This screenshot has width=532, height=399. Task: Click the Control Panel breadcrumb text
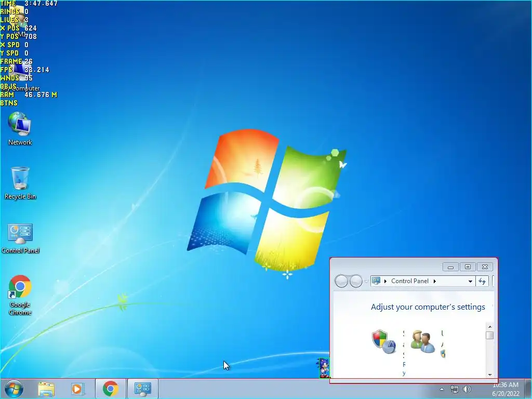coord(410,281)
